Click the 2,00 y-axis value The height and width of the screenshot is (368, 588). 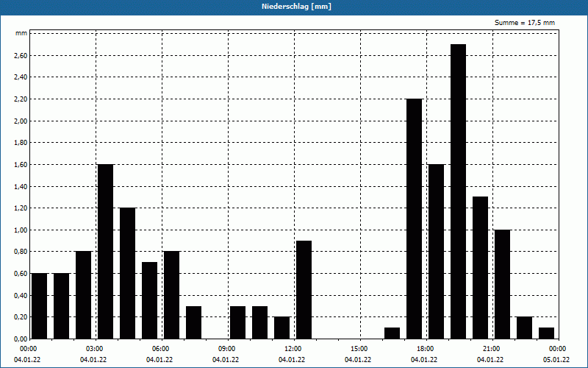pyautogui.click(x=21, y=121)
